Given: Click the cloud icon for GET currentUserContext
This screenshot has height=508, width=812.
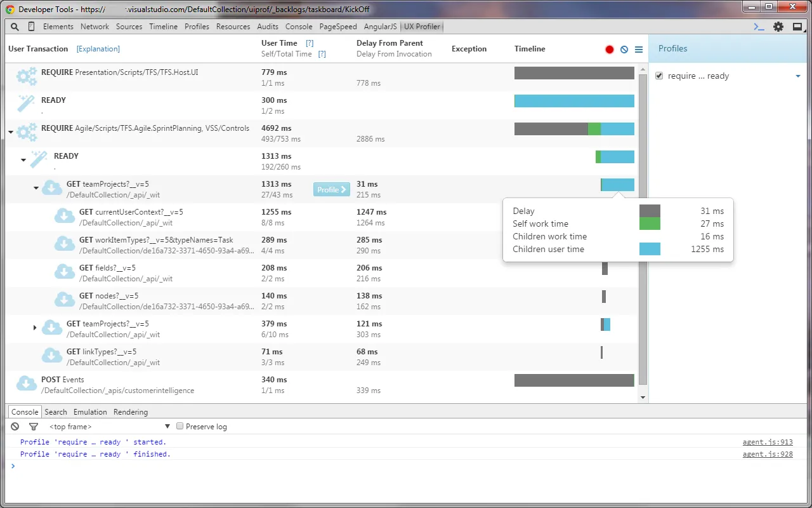Looking at the screenshot, I should click(x=65, y=216).
